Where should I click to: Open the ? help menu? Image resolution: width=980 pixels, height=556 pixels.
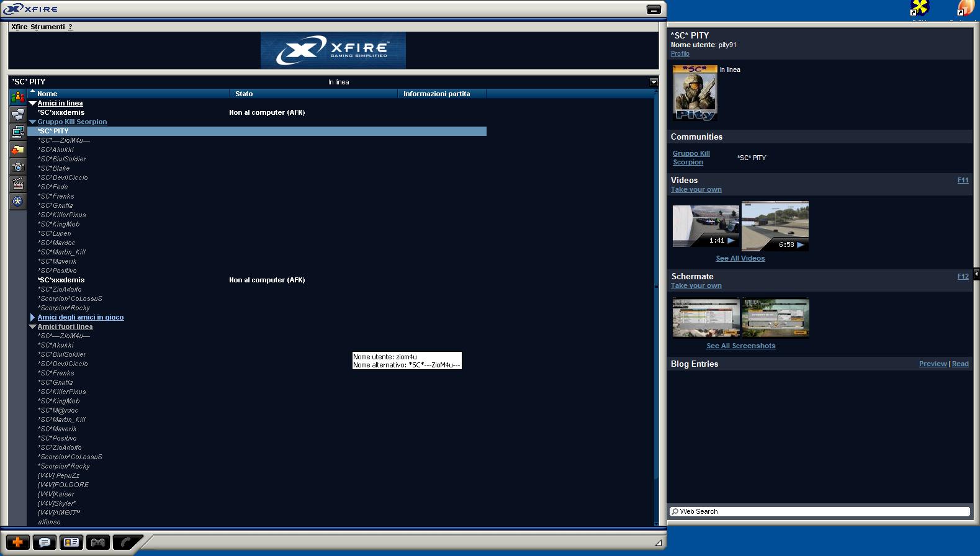(70, 27)
